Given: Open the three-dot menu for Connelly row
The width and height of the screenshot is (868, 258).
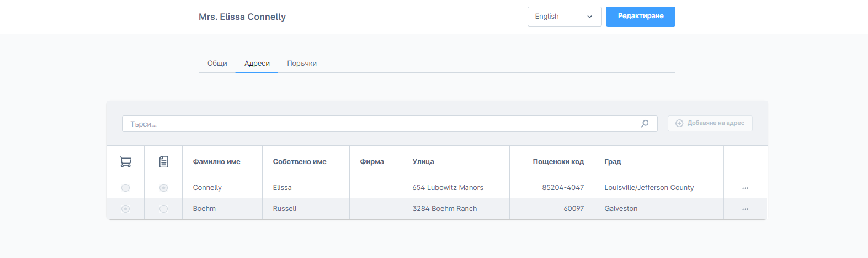Looking at the screenshot, I should pos(745,188).
